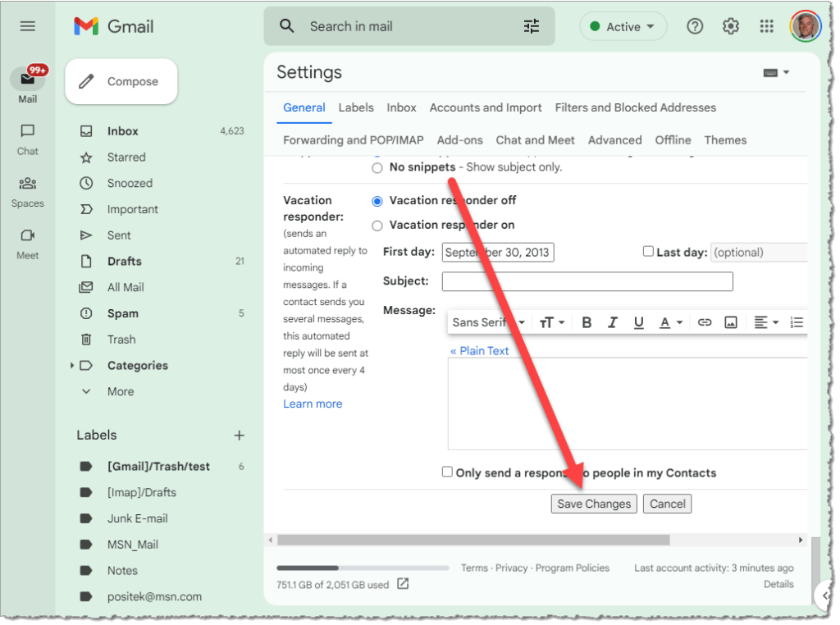The height and width of the screenshot is (625, 840).
Task: Check Only send response to Contacts
Action: click(447, 472)
